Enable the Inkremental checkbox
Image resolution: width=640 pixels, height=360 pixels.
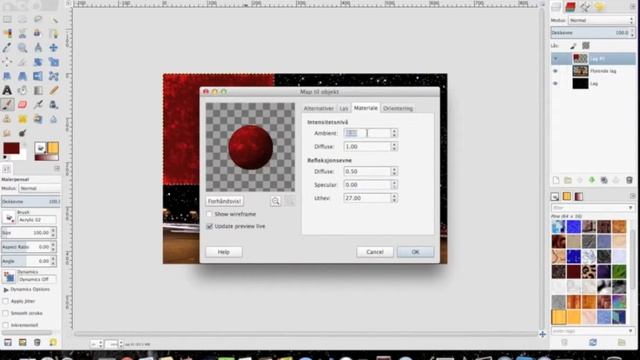pyautogui.click(x=5, y=325)
